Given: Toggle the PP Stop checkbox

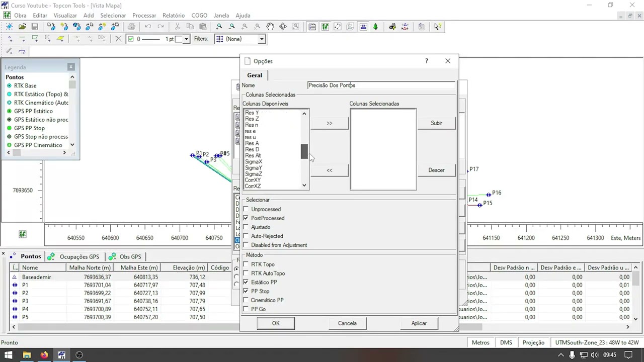Looking at the screenshot, I should pos(246,292).
